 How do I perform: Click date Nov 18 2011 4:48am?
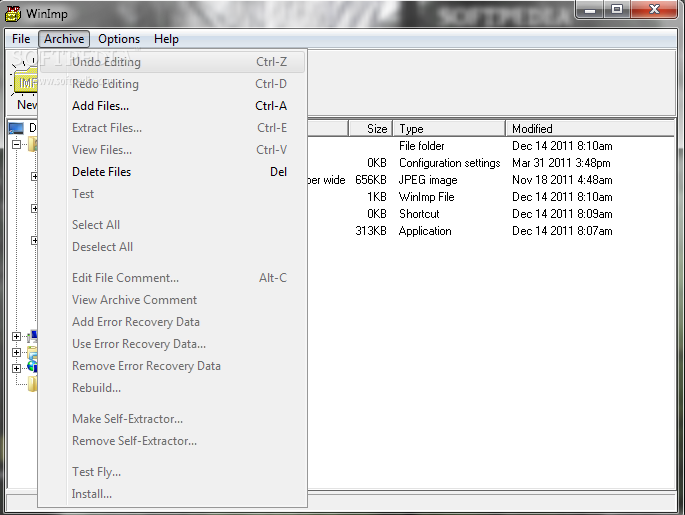coord(562,180)
